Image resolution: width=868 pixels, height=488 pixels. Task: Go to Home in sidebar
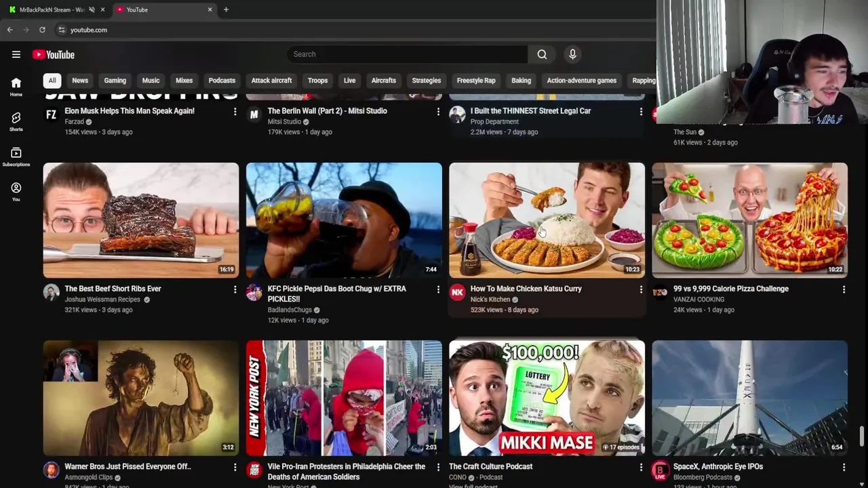[16, 86]
